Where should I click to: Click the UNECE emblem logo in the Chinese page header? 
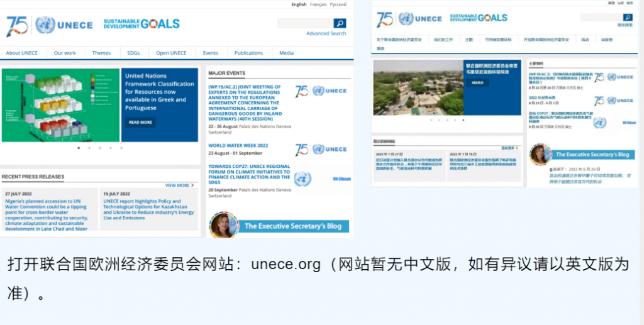pos(419,18)
